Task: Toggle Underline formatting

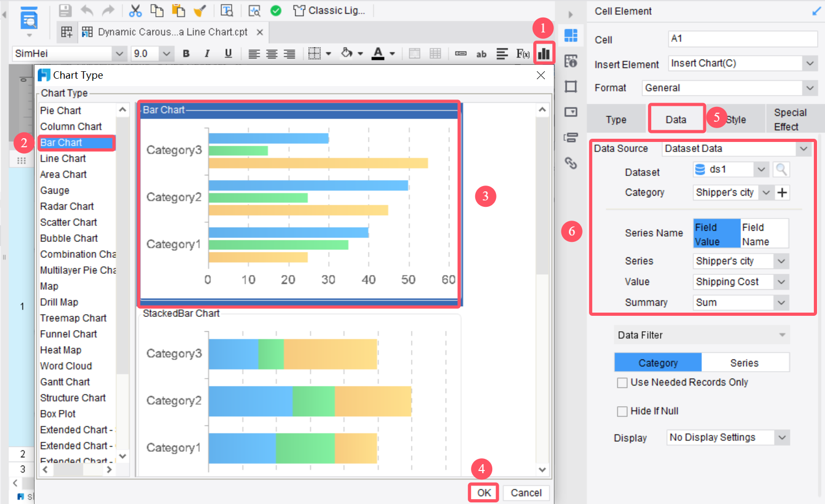Action: 228,53
